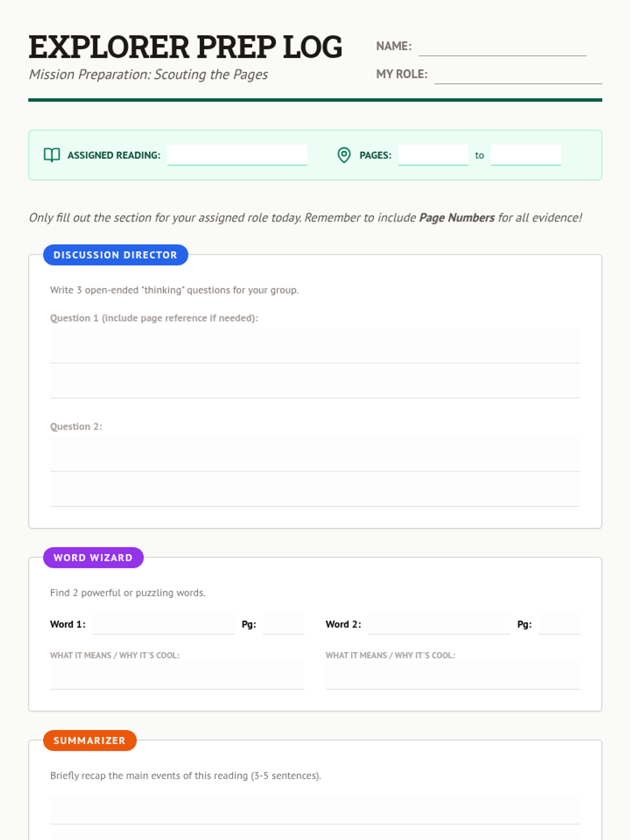The width and height of the screenshot is (630, 840).
Task: Click the starting Pages number field
Action: tap(433, 155)
